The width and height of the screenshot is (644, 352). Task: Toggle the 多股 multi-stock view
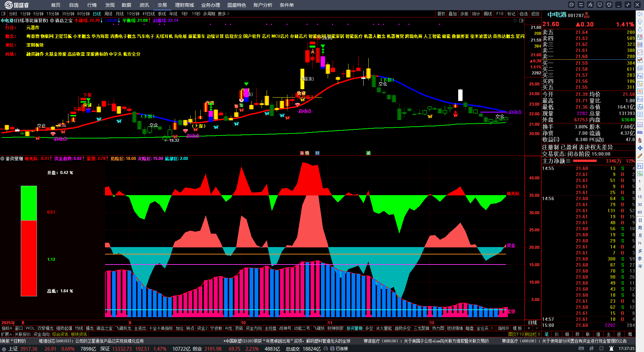click(464, 14)
